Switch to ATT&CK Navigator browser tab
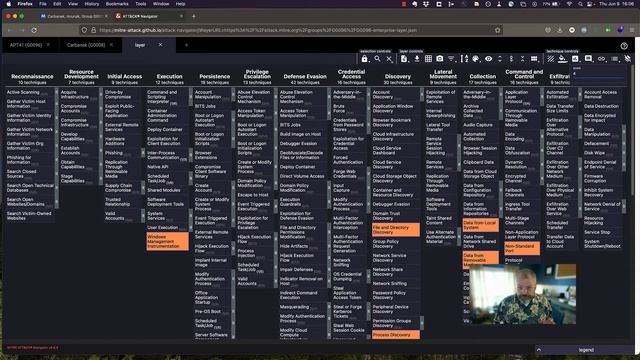The width and height of the screenshot is (640, 360). click(x=149, y=16)
